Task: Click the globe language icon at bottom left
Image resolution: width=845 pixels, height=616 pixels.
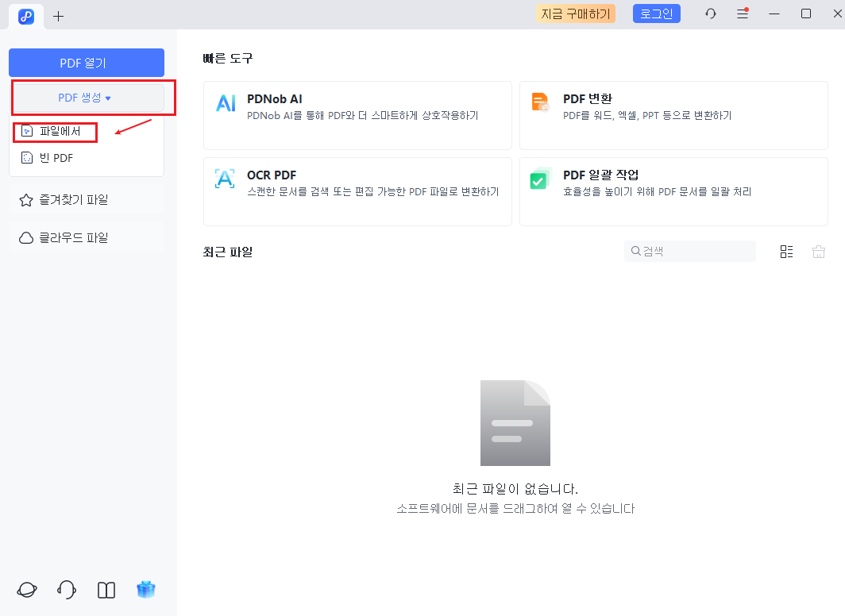Action: [26, 590]
